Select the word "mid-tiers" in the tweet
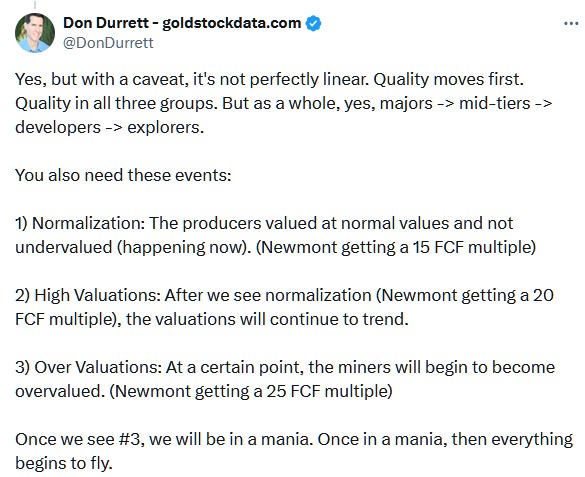This screenshot has height=477, width=585. pyautogui.click(x=494, y=103)
